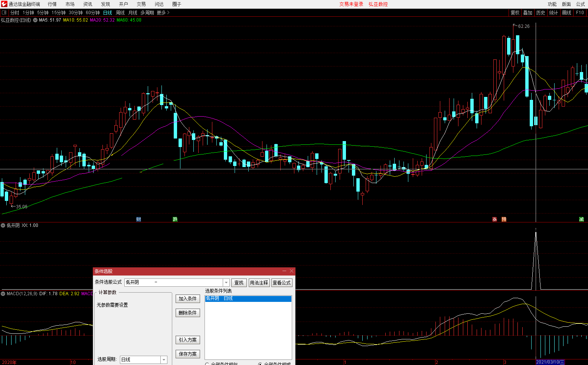
Task: Switch to the 月线 period tab
Action: [x=133, y=13]
